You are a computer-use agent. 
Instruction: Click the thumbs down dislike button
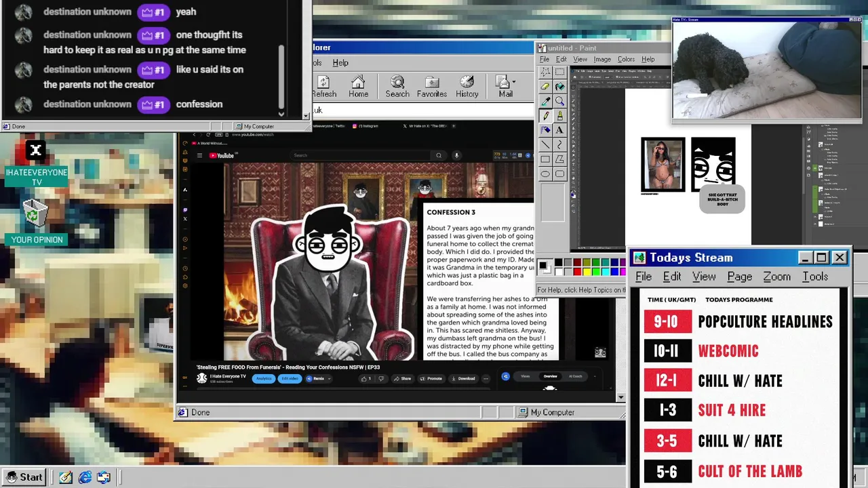(381, 379)
